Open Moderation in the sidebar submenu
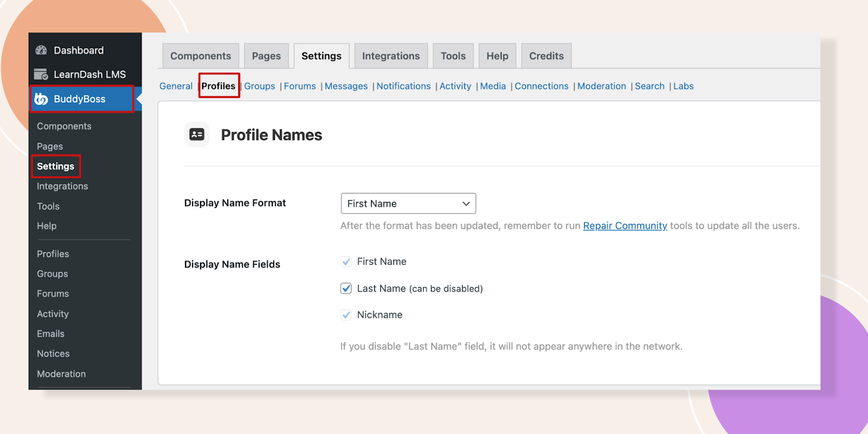The image size is (868, 434). pyautogui.click(x=61, y=374)
